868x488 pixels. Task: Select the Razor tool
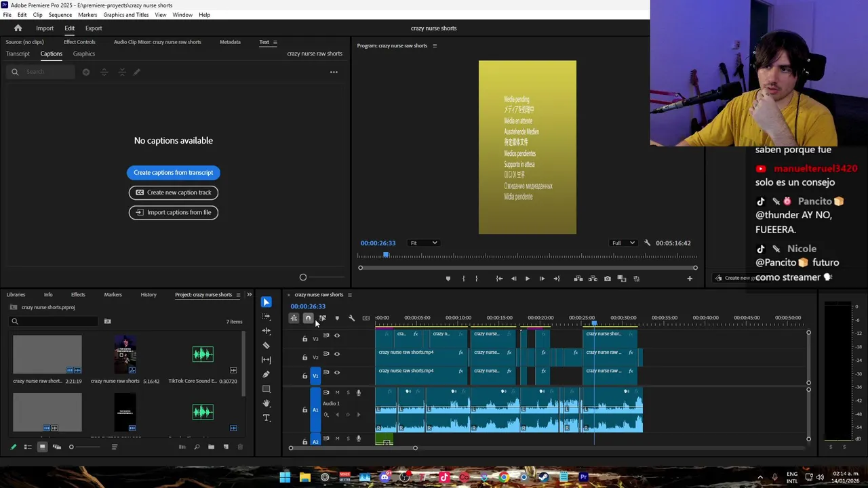(266, 345)
